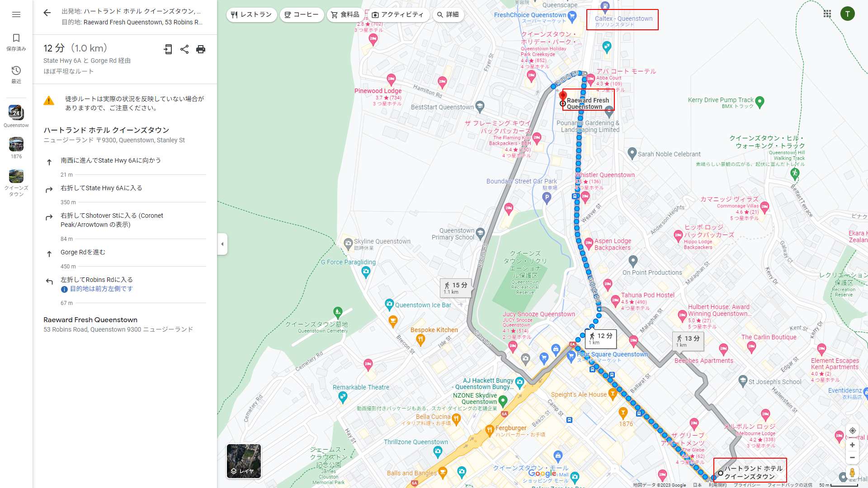Open the クイーンズタウン recent thumbnail
Screen dimensions: 868x488
pyautogui.click(x=16, y=183)
